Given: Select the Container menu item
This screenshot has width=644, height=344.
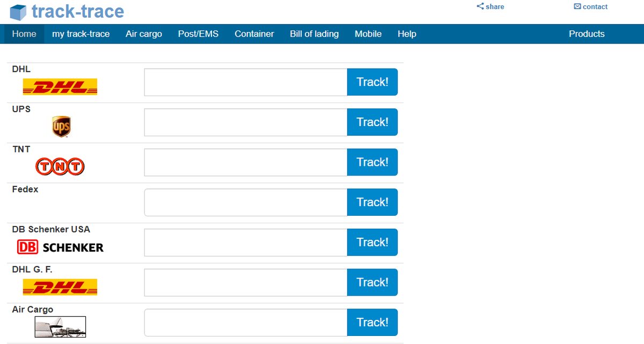Looking at the screenshot, I should [254, 34].
